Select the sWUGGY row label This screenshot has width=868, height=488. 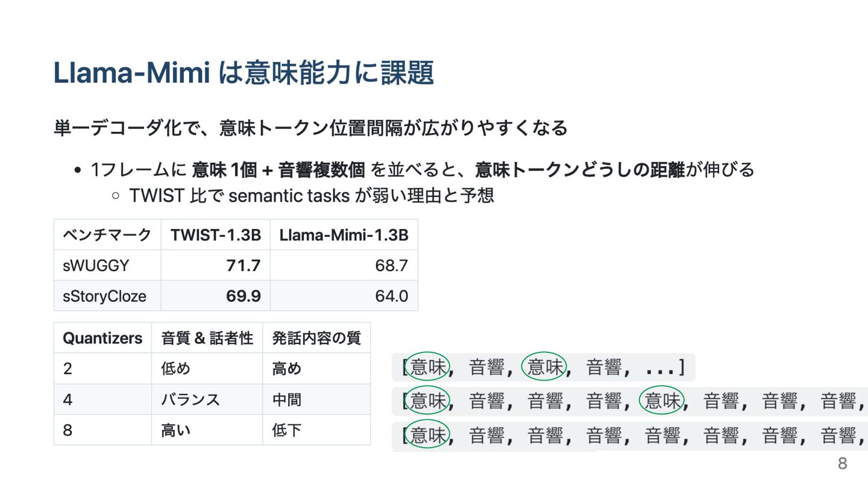(107, 265)
